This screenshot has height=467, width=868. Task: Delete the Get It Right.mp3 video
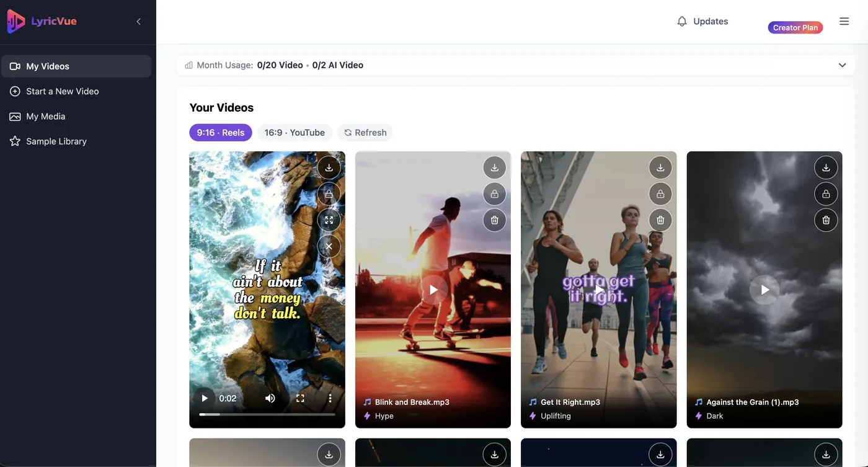tap(660, 220)
